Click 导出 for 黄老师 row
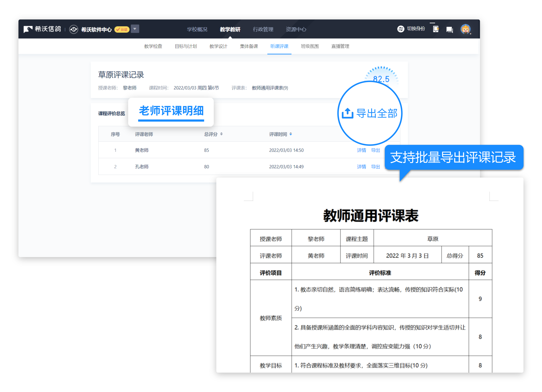The height and width of the screenshot is (392, 542). (375, 150)
